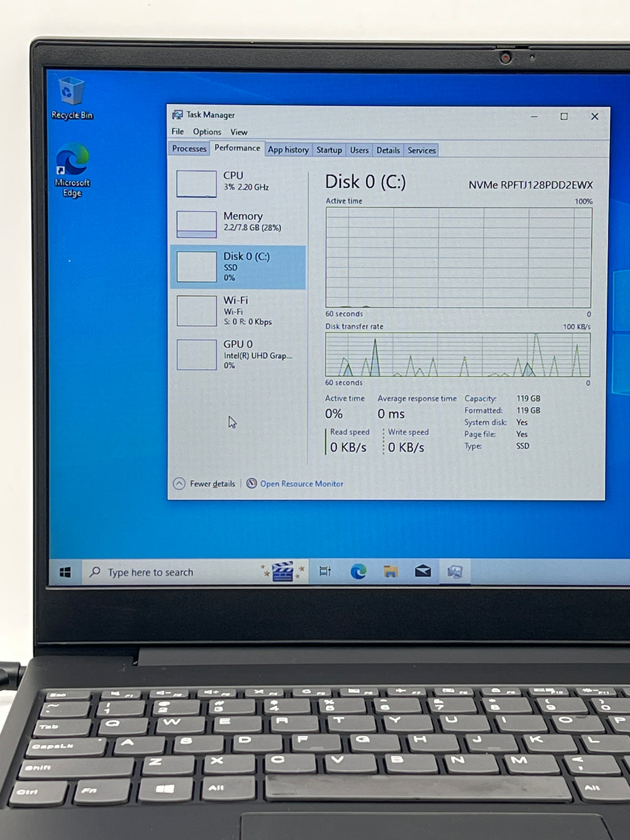The image size is (630, 840).
Task: Click the Fewer details chevron icon
Action: click(x=179, y=483)
